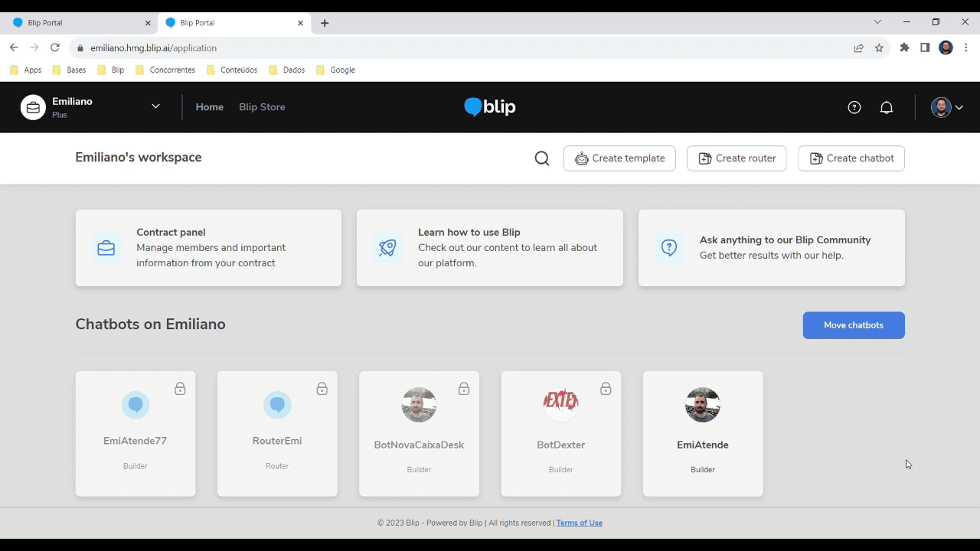Viewport: 980px width, 551px height.
Task: Open Ask anything to Blip Community card
Action: click(x=772, y=248)
